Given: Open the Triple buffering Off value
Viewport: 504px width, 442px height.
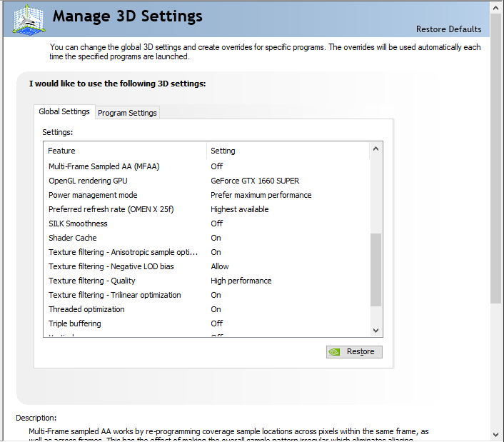Looking at the screenshot, I should coord(216,323).
